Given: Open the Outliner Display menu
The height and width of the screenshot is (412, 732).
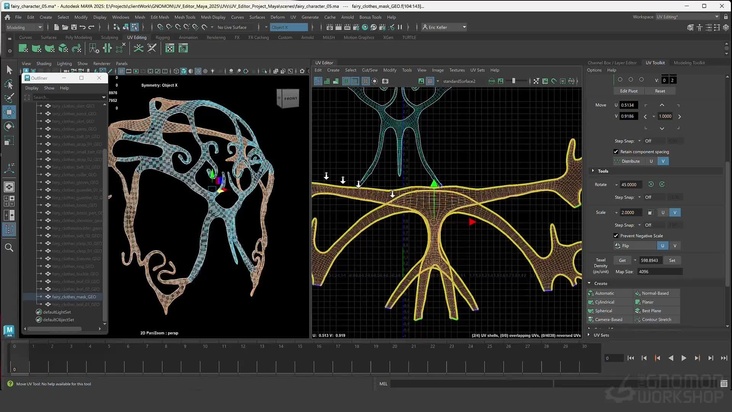Looking at the screenshot, I should (32, 88).
